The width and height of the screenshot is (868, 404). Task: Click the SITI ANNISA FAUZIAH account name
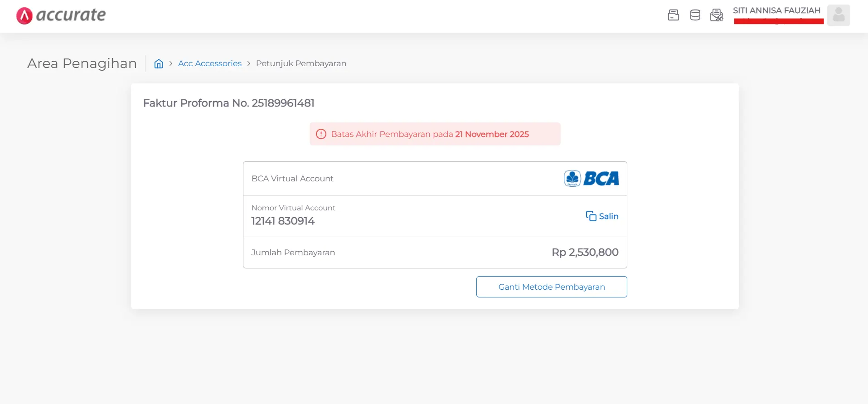pyautogui.click(x=776, y=10)
